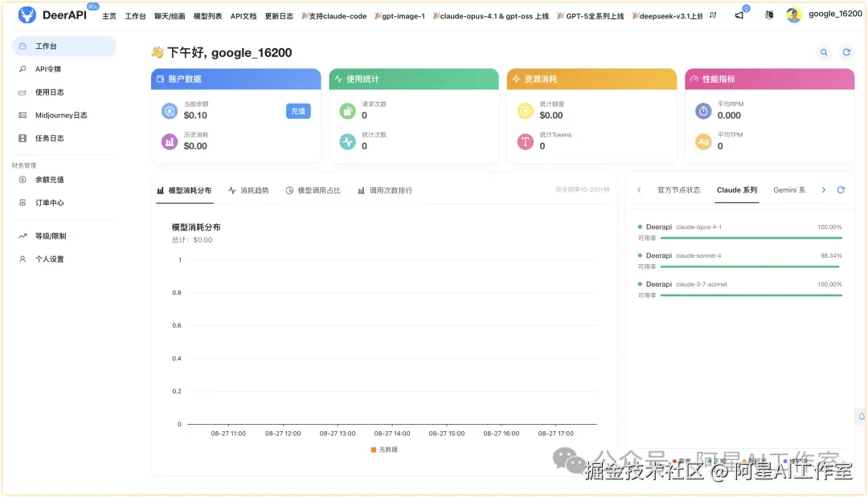Go to 主页 in top navigation
The width and height of the screenshot is (868, 497).
(109, 16)
